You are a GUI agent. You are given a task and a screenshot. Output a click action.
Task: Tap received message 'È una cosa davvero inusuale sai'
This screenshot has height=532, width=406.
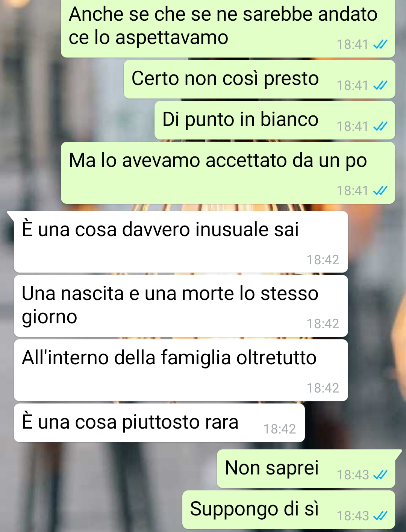181,242
